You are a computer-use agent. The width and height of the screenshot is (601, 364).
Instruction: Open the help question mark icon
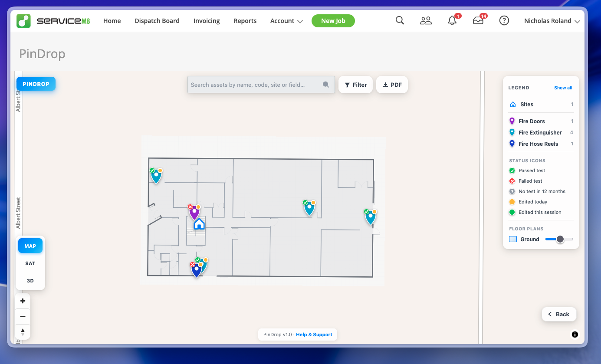click(504, 20)
